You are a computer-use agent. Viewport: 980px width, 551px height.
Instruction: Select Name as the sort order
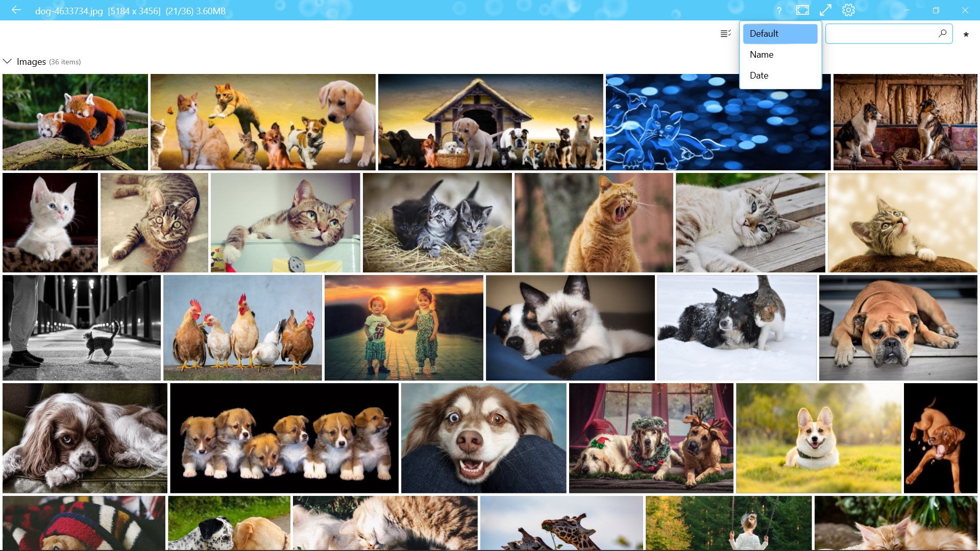[762, 54]
